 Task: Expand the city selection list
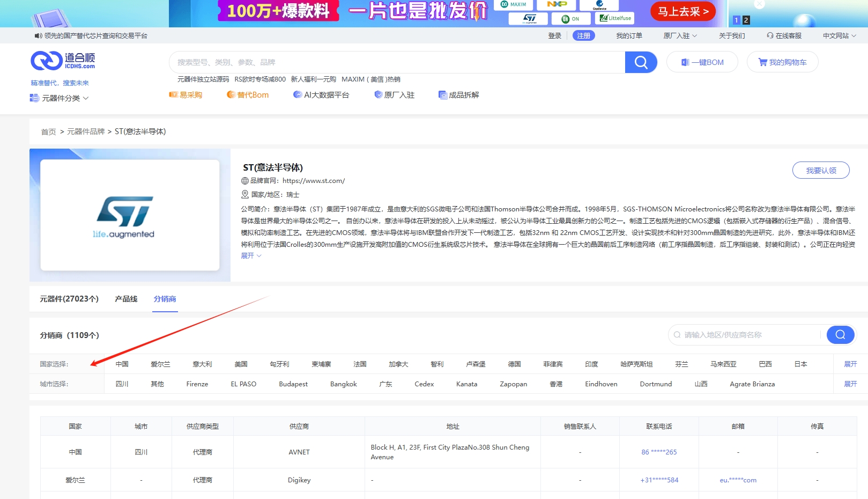[x=850, y=384]
